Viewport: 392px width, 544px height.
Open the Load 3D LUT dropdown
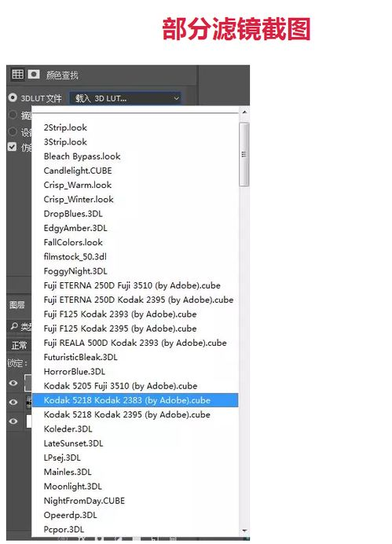[x=125, y=98]
